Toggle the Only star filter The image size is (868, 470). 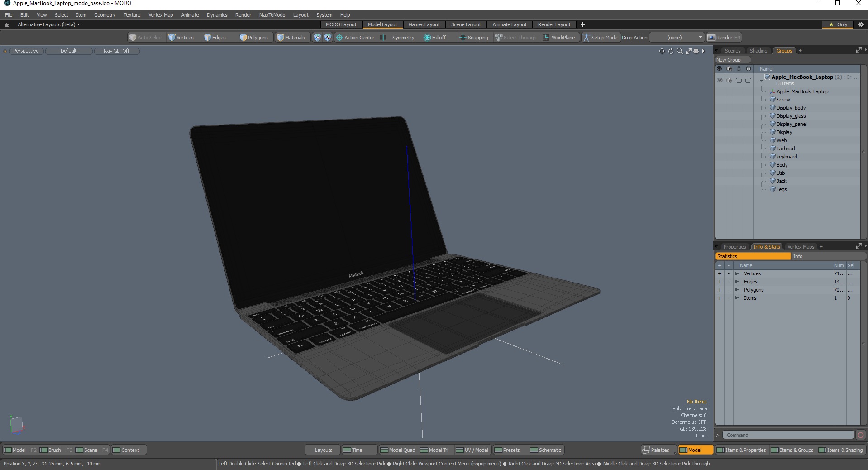click(838, 24)
